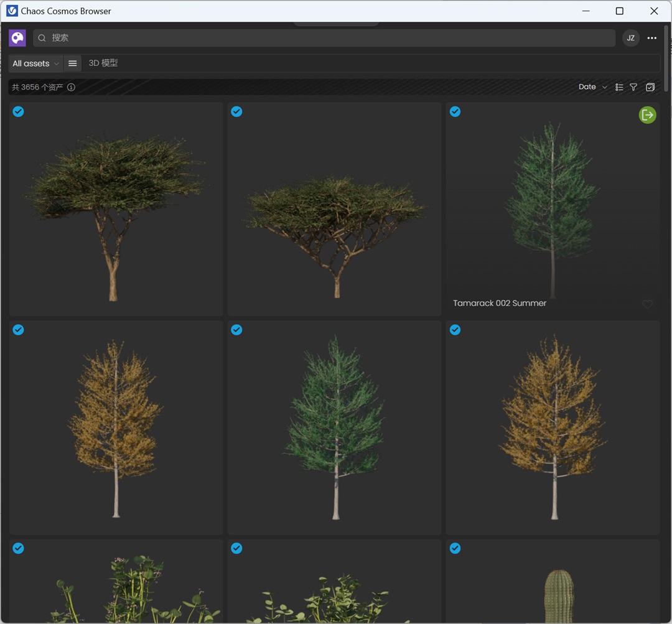The height and width of the screenshot is (624, 672).
Task: Import Tamarack 002 Summer into scene
Action: click(648, 115)
